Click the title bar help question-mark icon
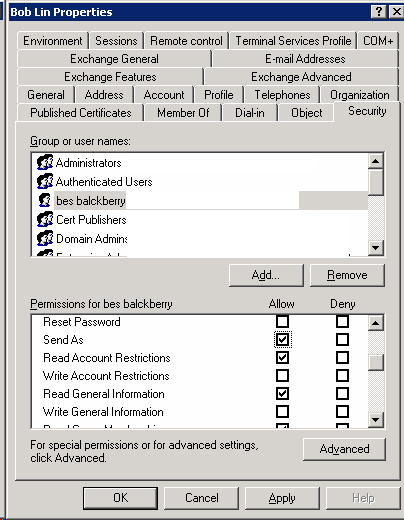This screenshot has height=520, width=404. (x=378, y=12)
